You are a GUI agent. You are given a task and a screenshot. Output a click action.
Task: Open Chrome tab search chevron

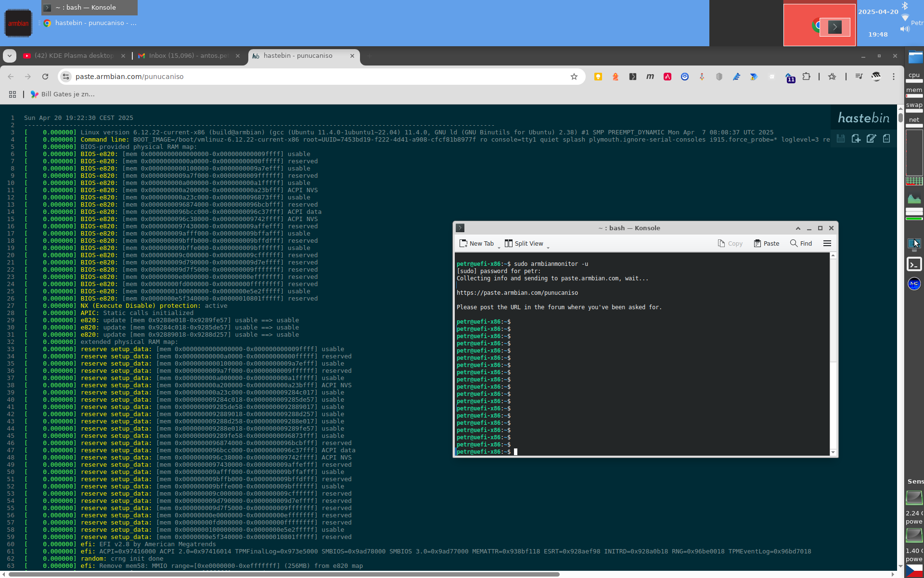coord(9,56)
